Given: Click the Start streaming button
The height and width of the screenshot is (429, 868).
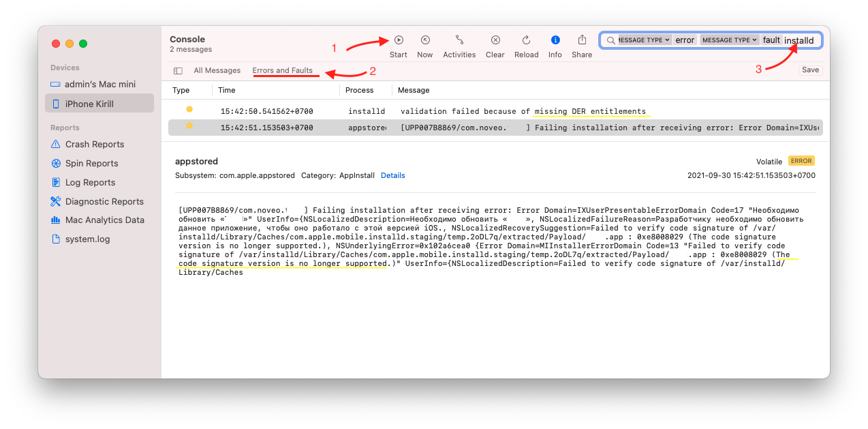Looking at the screenshot, I should pyautogui.click(x=399, y=41).
